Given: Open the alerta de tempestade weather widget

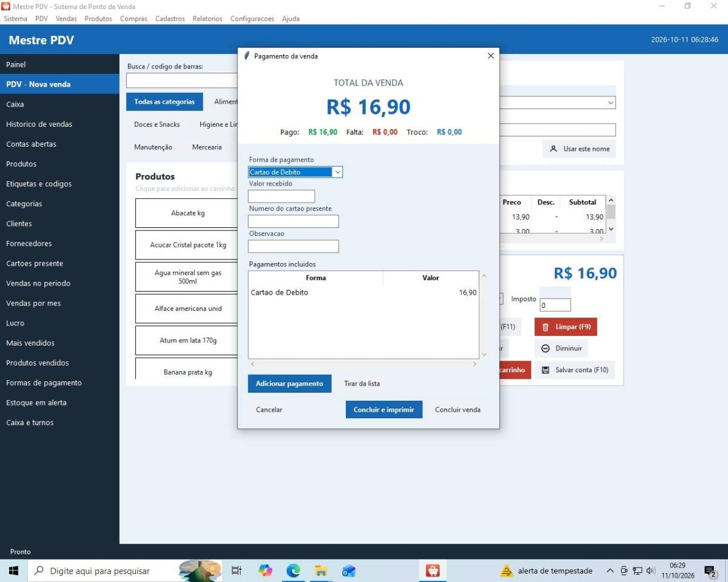Looking at the screenshot, I should pyautogui.click(x=546, y=570).
